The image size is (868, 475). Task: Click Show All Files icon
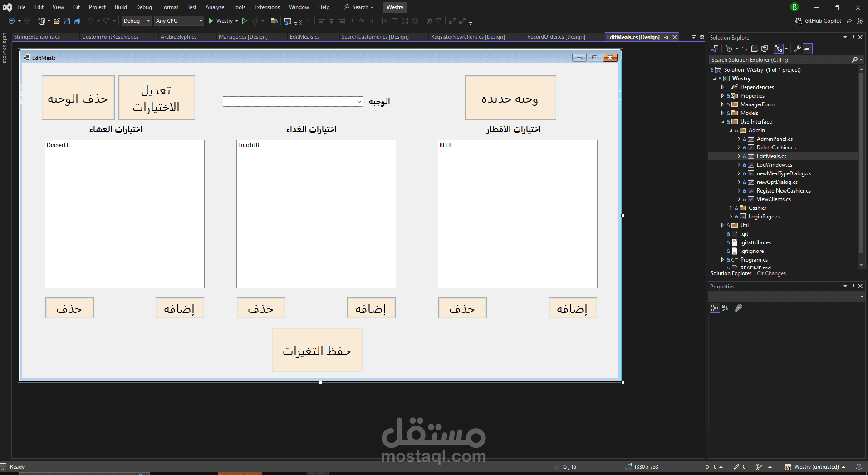coord(765,49)
